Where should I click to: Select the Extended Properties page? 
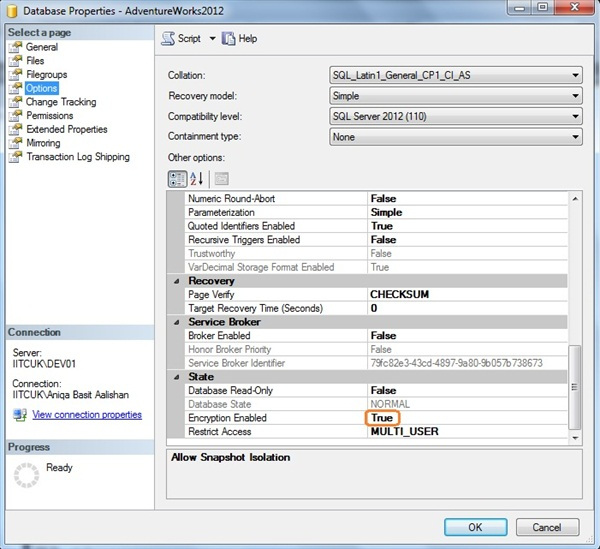(x=67, y=129)
